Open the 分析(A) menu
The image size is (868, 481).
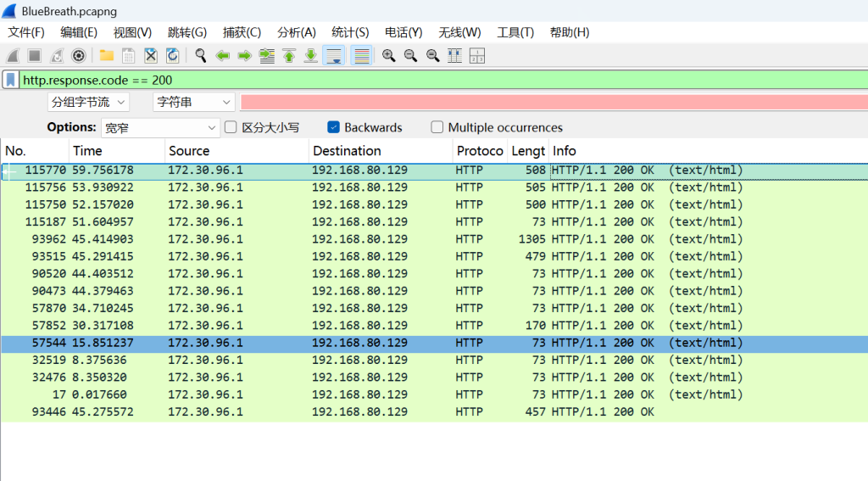click(x=297, y=32)
